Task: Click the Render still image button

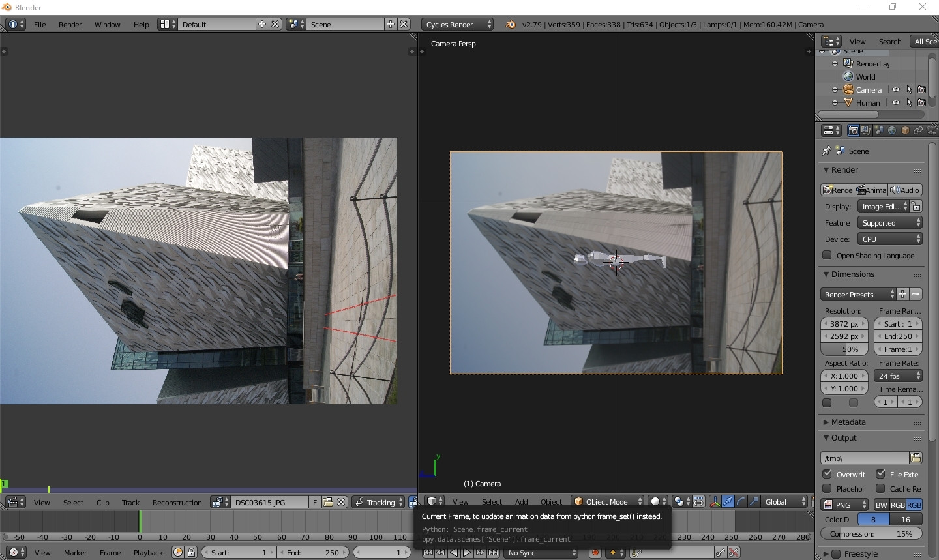Action: [x=838, y=190]
